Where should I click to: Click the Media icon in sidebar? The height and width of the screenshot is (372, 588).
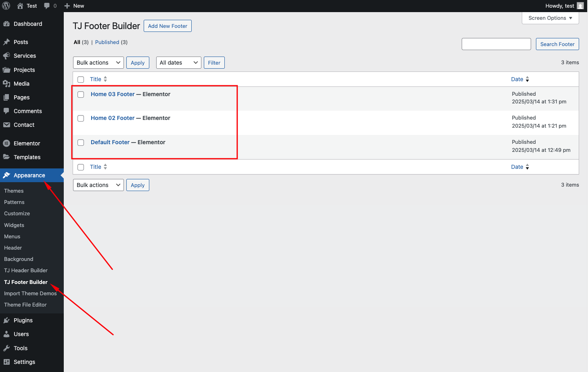tap(6, 84)
